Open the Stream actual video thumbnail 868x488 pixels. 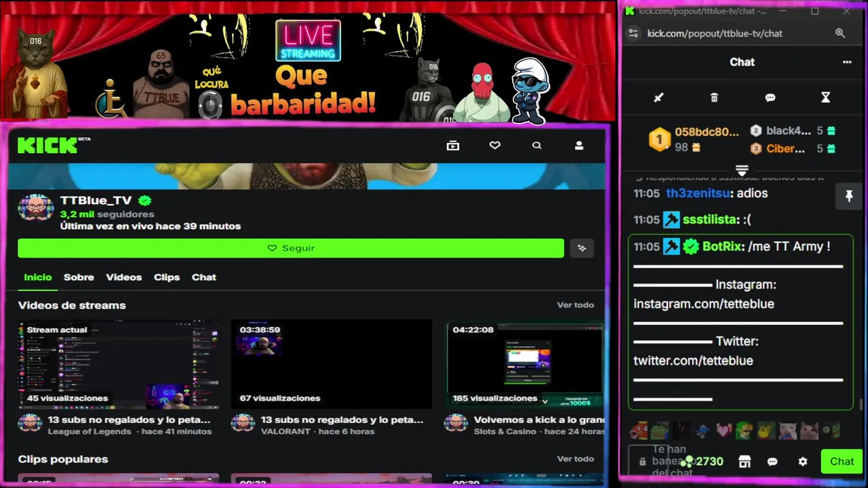click(119, 365)
